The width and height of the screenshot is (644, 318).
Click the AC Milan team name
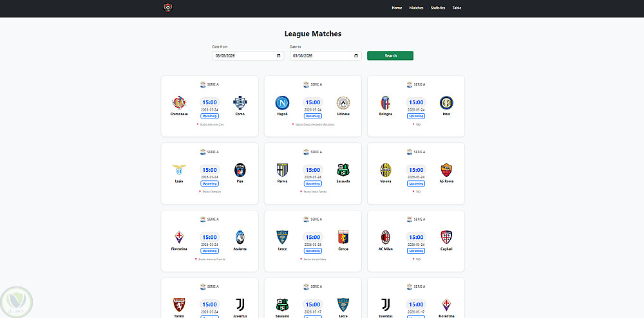pos(386,249)
